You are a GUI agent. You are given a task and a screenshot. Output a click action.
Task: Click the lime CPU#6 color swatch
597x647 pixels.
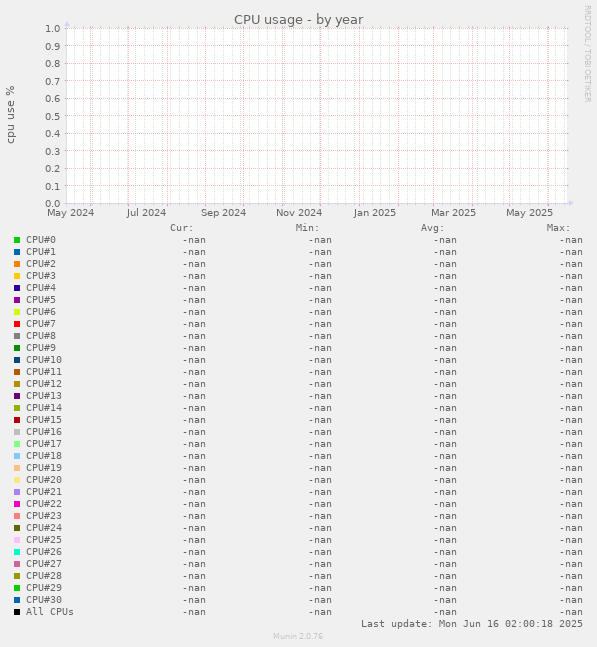click(x=17, y=312)
